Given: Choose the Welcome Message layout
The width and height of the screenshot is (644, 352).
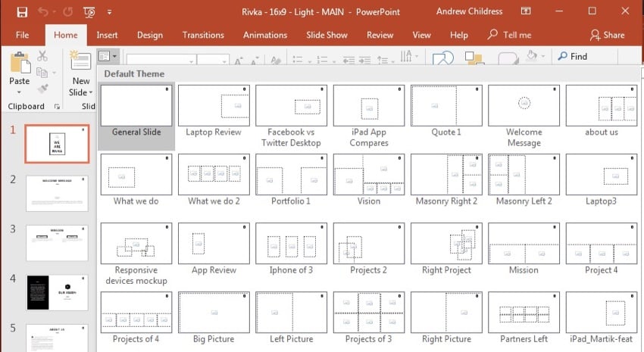Looking at the screenshot, I should [x=524, y=116].
